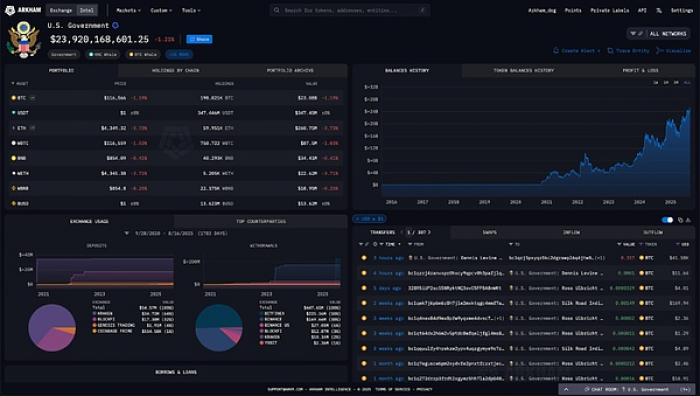Click the Arkham logo icon
The image size is (700, 396).
click(9, 10)
